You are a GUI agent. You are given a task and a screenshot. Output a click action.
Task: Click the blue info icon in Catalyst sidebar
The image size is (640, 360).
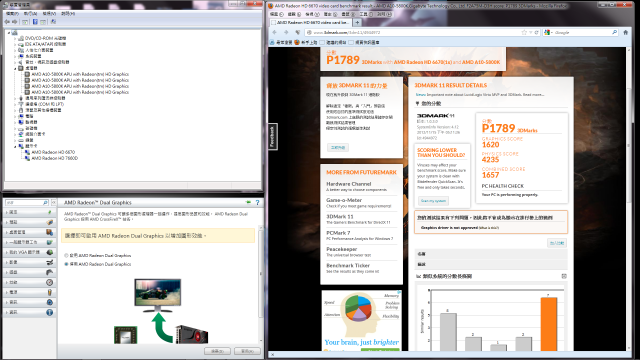point(49,312)
